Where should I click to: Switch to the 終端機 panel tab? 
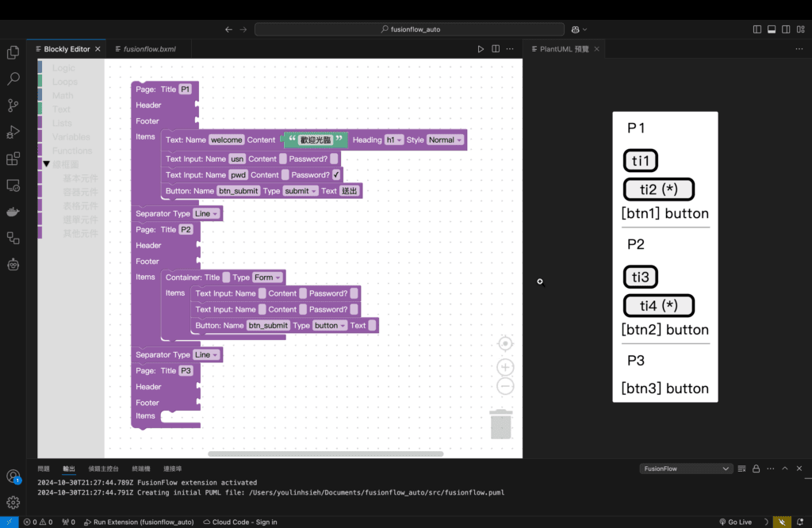pos(140,469)
